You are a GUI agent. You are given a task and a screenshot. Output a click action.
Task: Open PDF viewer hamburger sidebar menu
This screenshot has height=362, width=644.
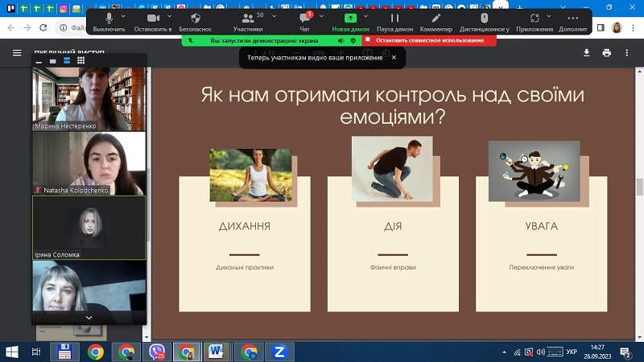pyautogui.click(x=17, y=52)
